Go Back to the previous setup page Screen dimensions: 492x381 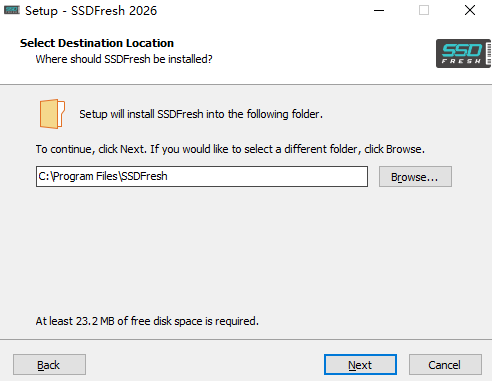(x=49, y=365)
